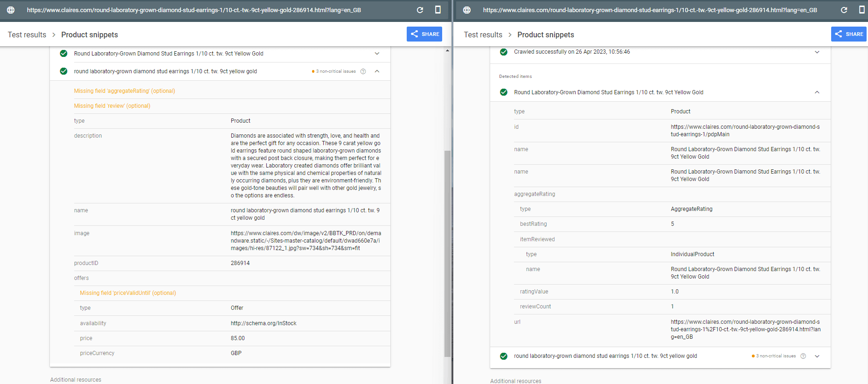Viewport: 868px width, 384px height.
Task: Expand the Crawled successfully row
Action: (817, 52)
